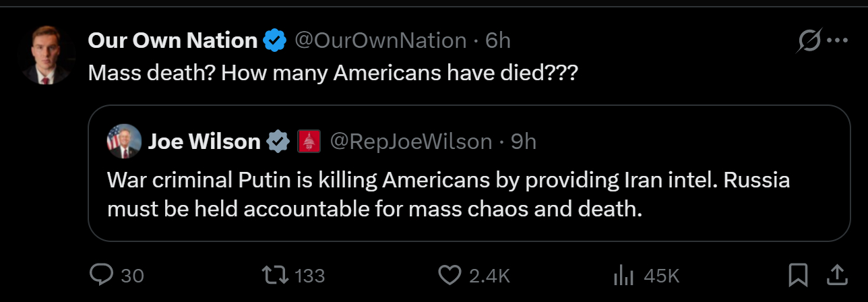Repost the tweet using the retweet icon
Screen dimensions: 868x302
(x=275, y=275)
